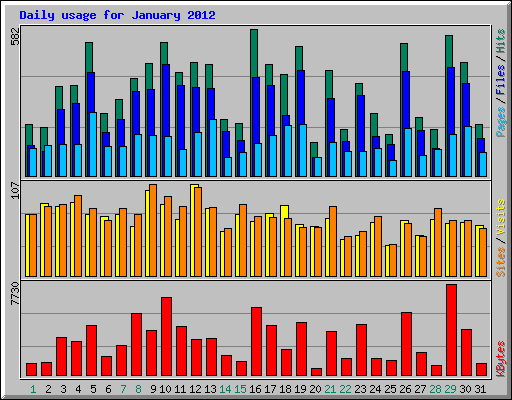512x400 pixels.
Task: Select the orange "Sites" legend label
Action: click(x=500, y=262)
